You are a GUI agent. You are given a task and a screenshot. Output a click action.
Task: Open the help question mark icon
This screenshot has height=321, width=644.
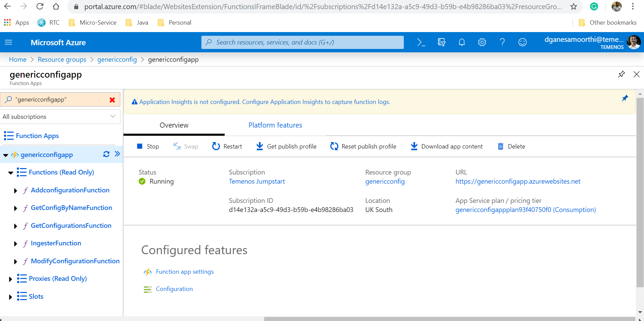click(x=502, y=42)
